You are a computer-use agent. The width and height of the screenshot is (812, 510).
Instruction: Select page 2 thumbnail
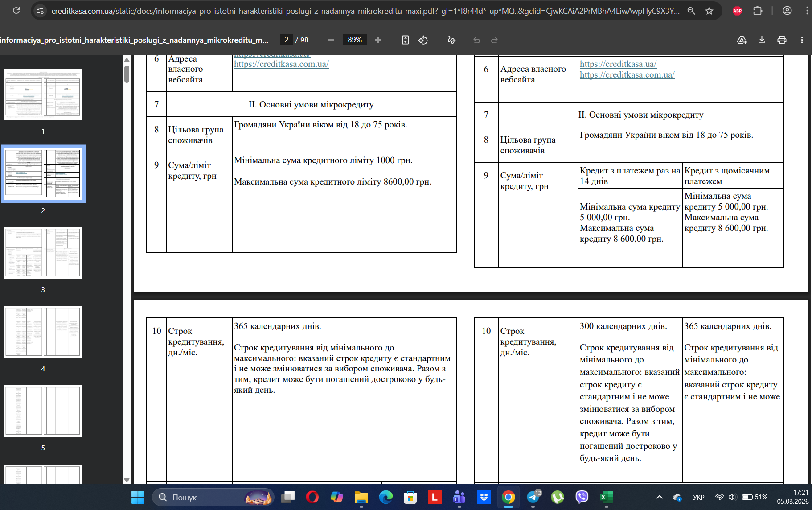pyautogui.click(x=43, y=173)
